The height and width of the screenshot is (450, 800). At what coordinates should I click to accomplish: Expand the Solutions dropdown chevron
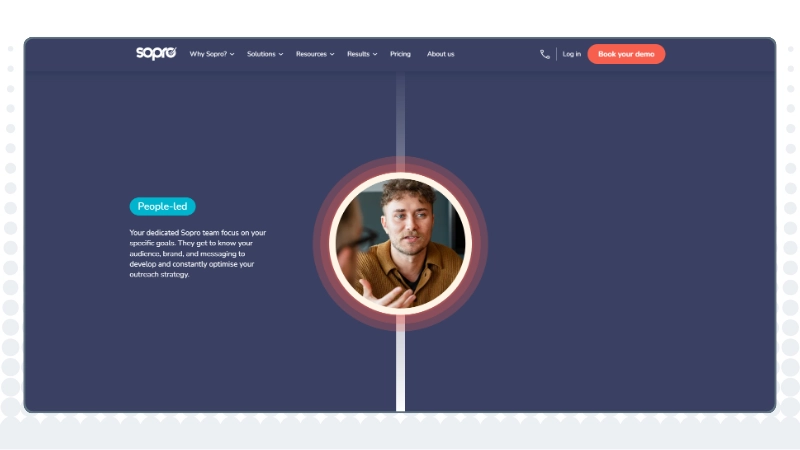pos(281,54)
